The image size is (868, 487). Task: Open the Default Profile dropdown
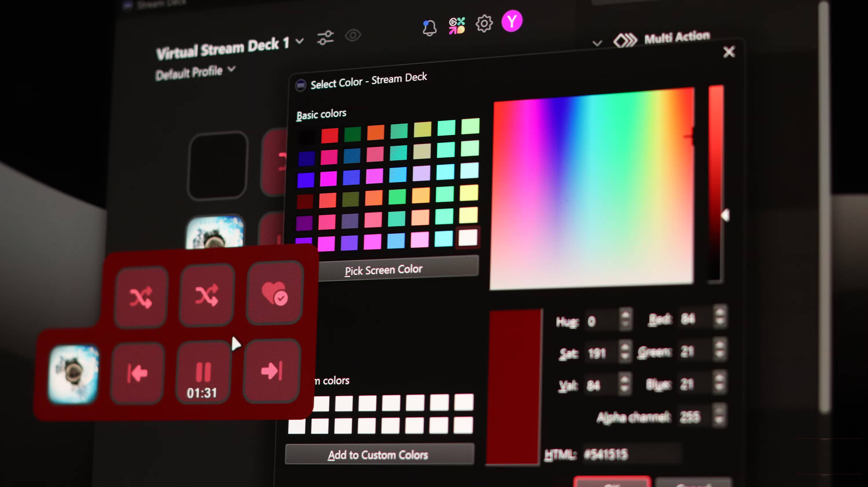click(x=231, y=69)
